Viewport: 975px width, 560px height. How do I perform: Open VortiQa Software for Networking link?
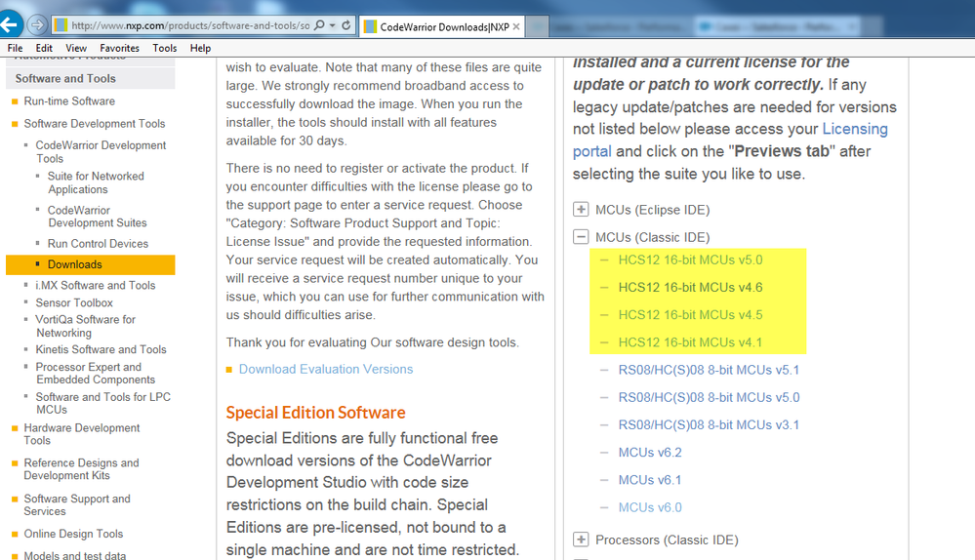pos(85,326)
